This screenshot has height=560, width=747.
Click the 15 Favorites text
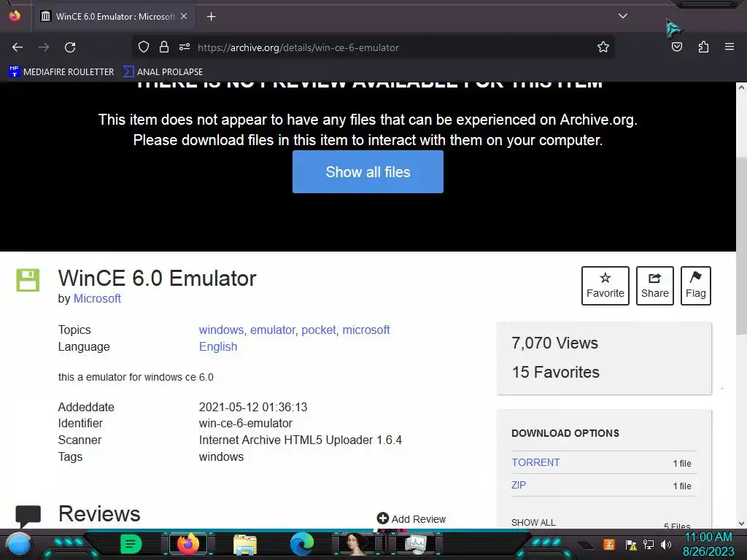coord(555,372)
